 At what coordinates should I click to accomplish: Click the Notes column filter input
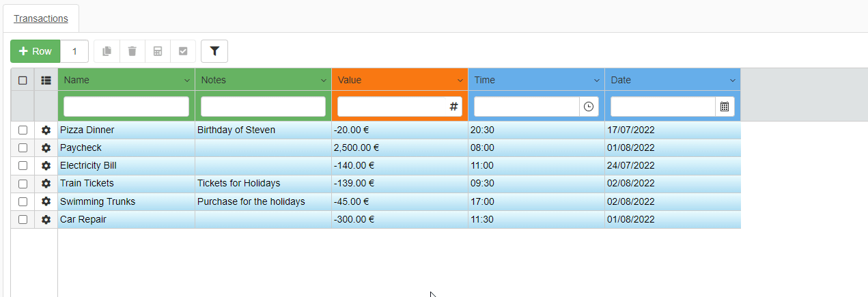coord(263,107)
